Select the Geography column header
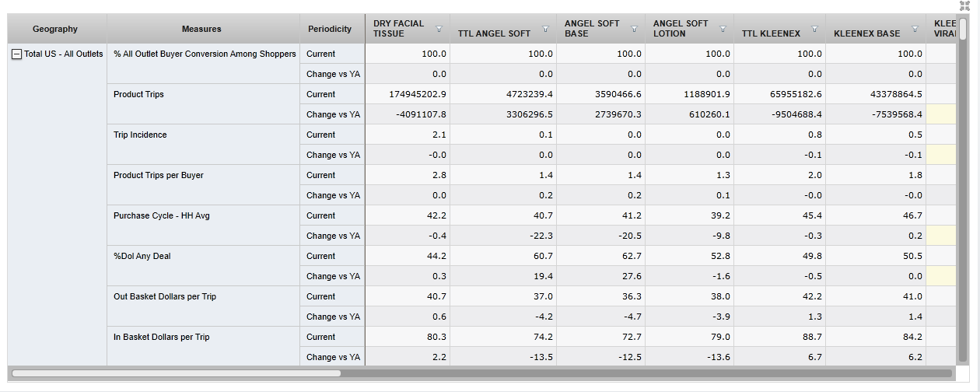This screenshot has height=392, width=980. click(55, 29)
